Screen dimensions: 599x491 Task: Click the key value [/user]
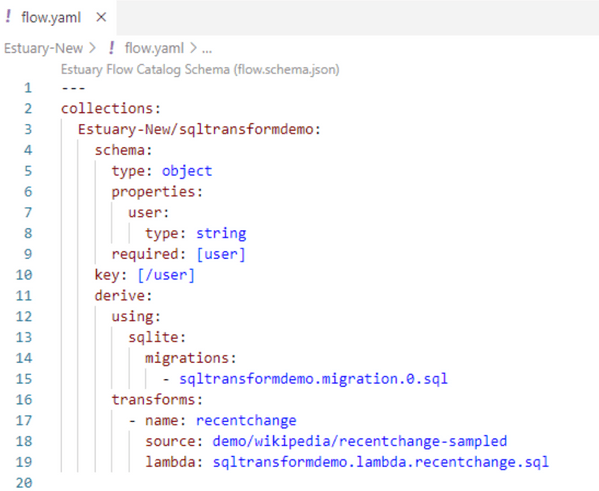(166, 275)
